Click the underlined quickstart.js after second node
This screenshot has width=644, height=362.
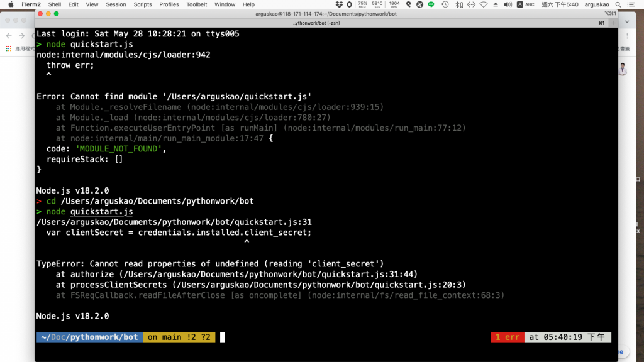pos(101,212)
